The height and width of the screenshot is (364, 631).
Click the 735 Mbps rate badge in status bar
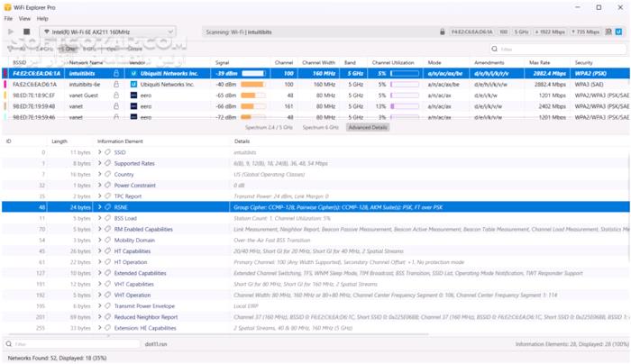coord(586,32)
